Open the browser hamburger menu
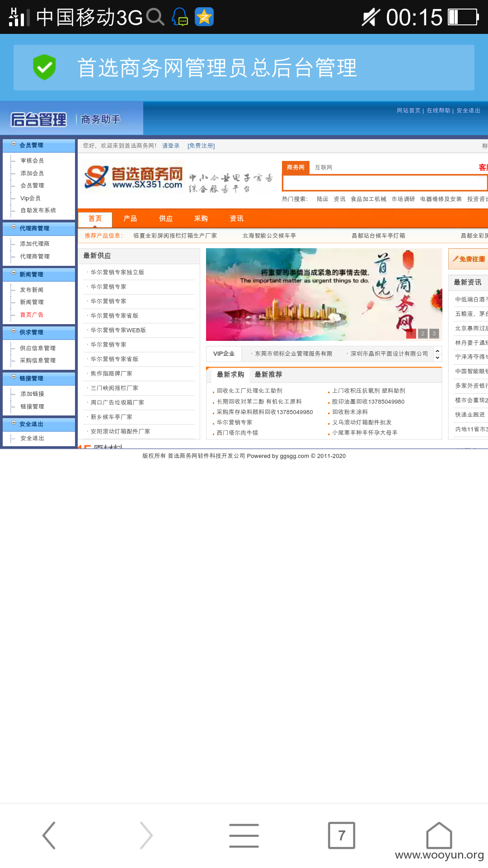The width and height of the screenshot is (488, 868). (x=244, y=835)
